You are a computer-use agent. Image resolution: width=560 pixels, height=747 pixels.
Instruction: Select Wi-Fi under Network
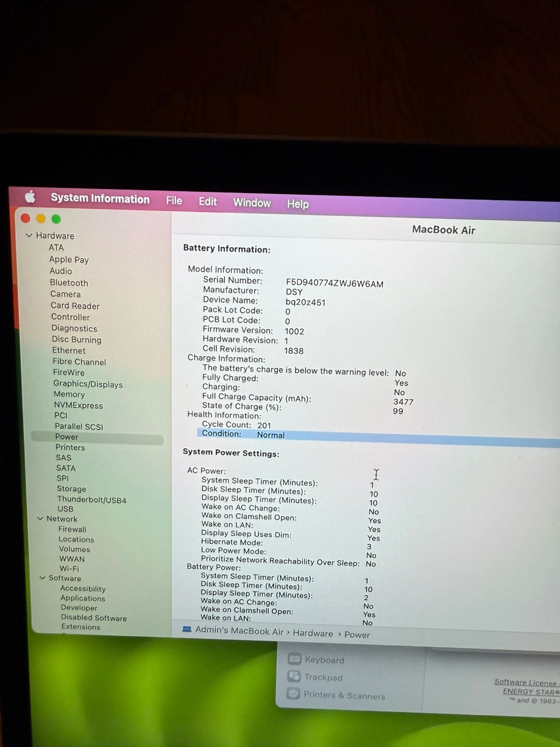tap(69, 569)
